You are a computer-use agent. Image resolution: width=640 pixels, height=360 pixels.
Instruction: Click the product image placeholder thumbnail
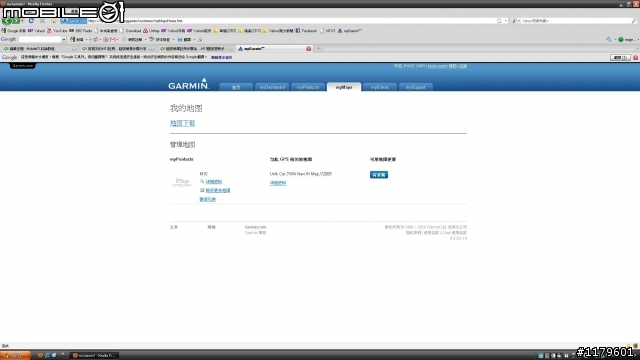tap(182, 182)
